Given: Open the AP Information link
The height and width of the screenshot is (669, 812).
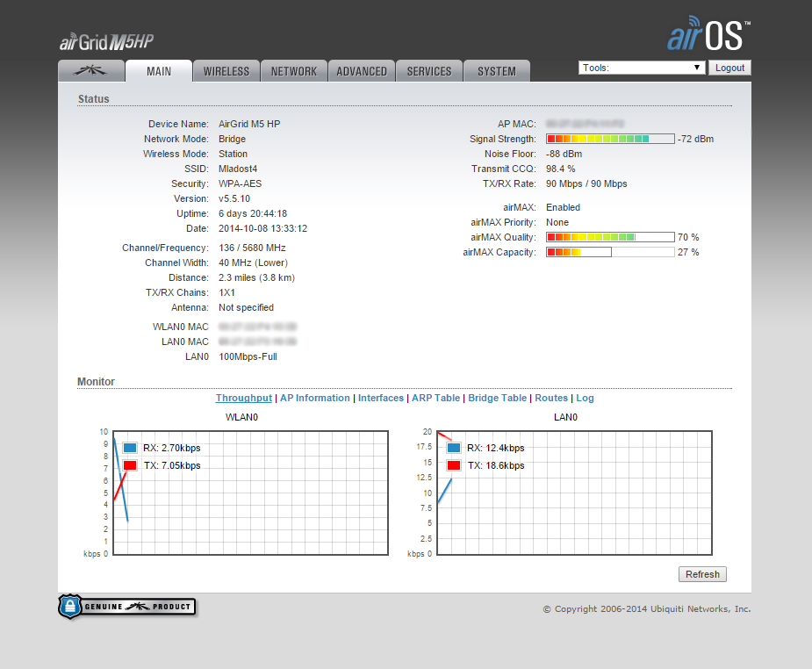Looking at the screenshot, I should [314, 398].
